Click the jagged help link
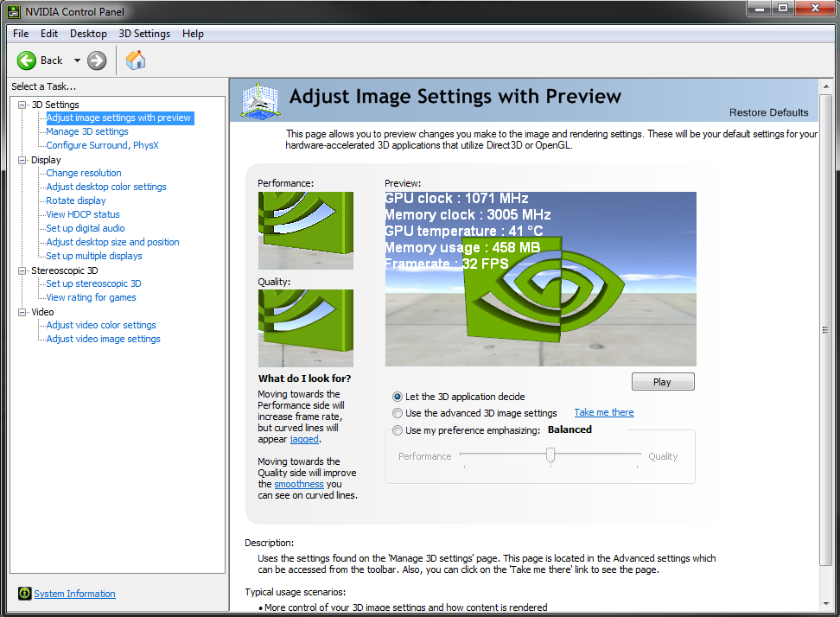Image resolution: width=840 pixels, height=617 pixels. (x=304, y=439)
